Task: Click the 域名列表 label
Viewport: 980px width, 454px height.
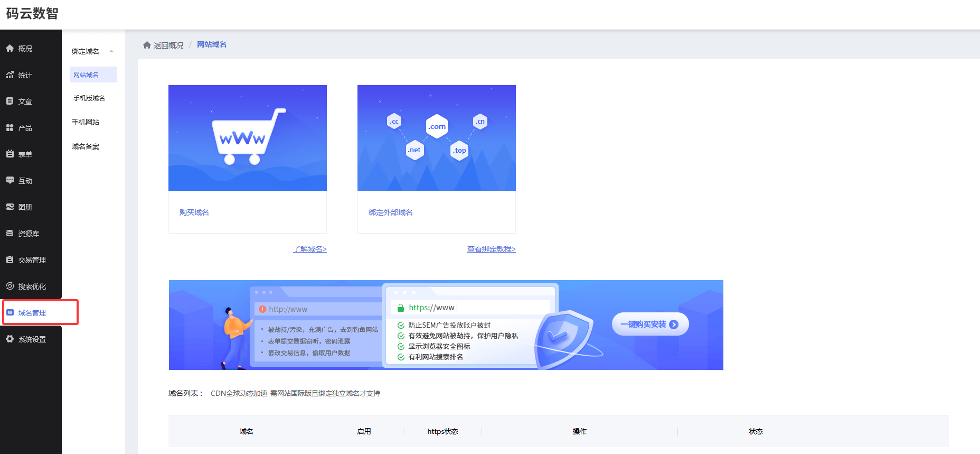Action: (186, 393)
